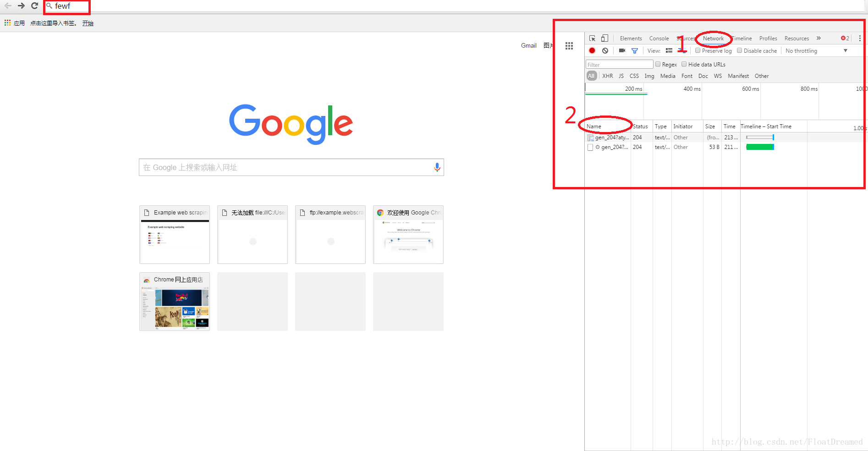Screen dimensions: 868x451
Task: Click the document icon of gen_204?aty row
Action: (x=591, y=137)
